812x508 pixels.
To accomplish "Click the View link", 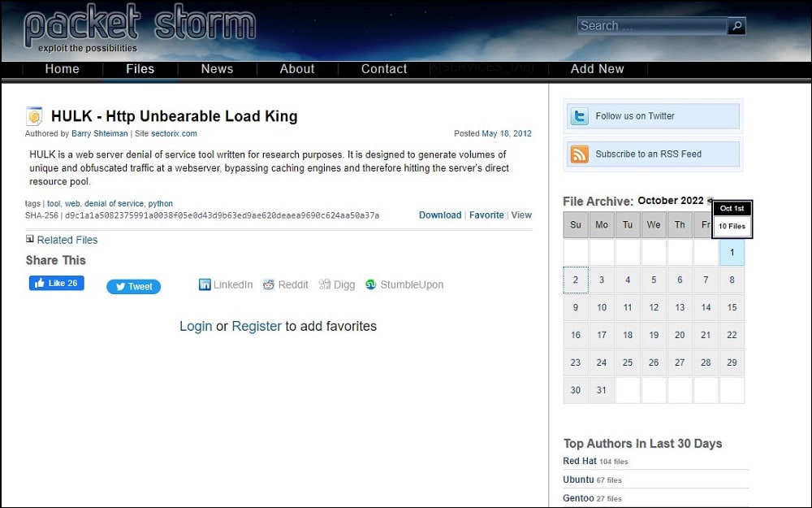I will (x=521, y=215).
